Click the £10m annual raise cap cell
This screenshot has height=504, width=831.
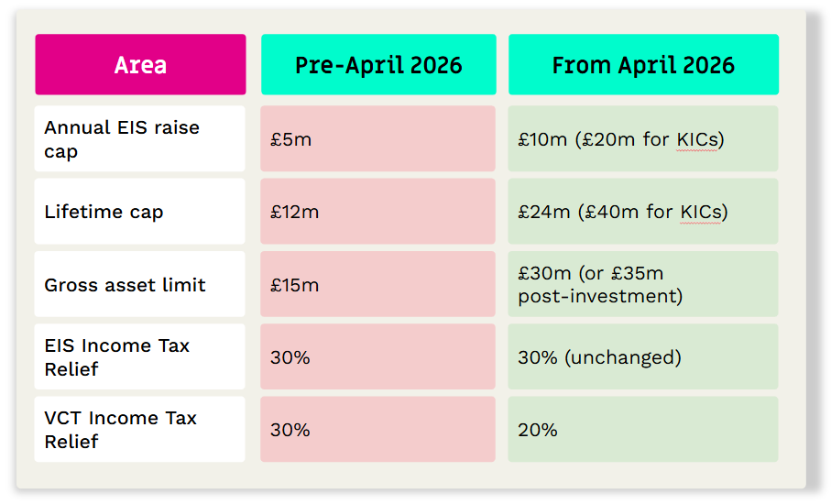(x=643, y=138)
